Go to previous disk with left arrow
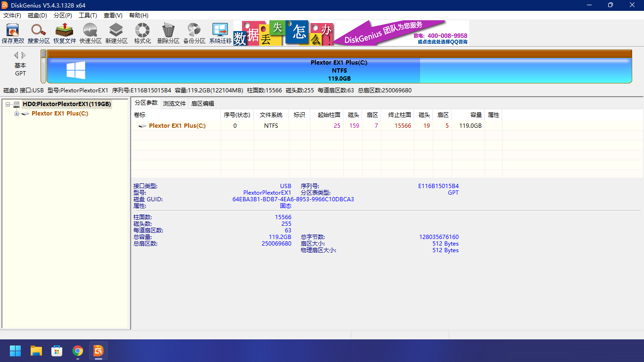The width and height of the screenshot is (644, 362). coord(16,55)
